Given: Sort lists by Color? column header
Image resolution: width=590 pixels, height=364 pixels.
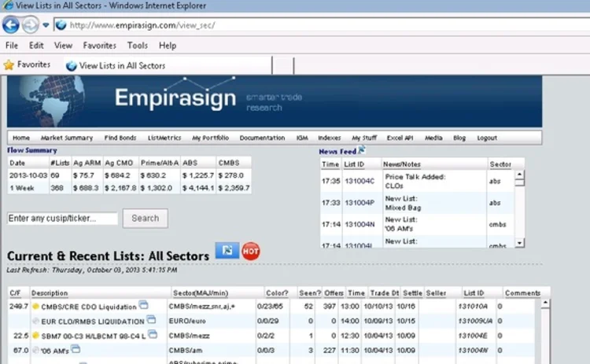Looking at the screenshot, I should (277, 293).
